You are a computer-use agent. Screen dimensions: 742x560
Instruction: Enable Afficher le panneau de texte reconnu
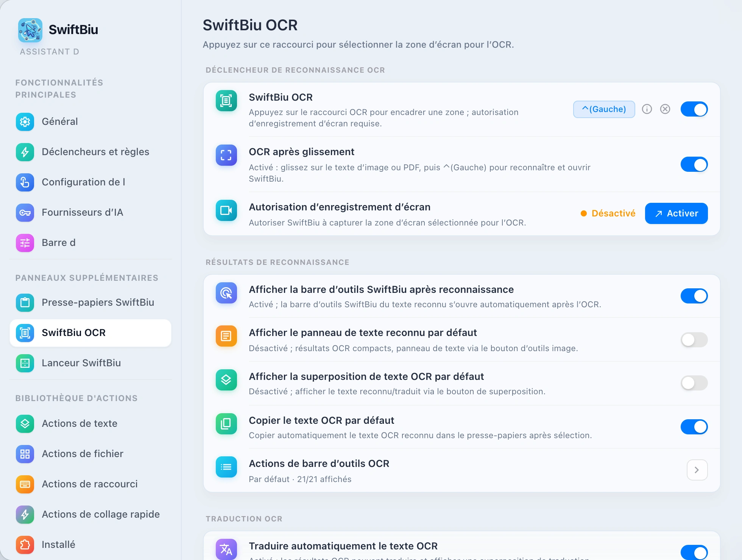pos(694,340)
